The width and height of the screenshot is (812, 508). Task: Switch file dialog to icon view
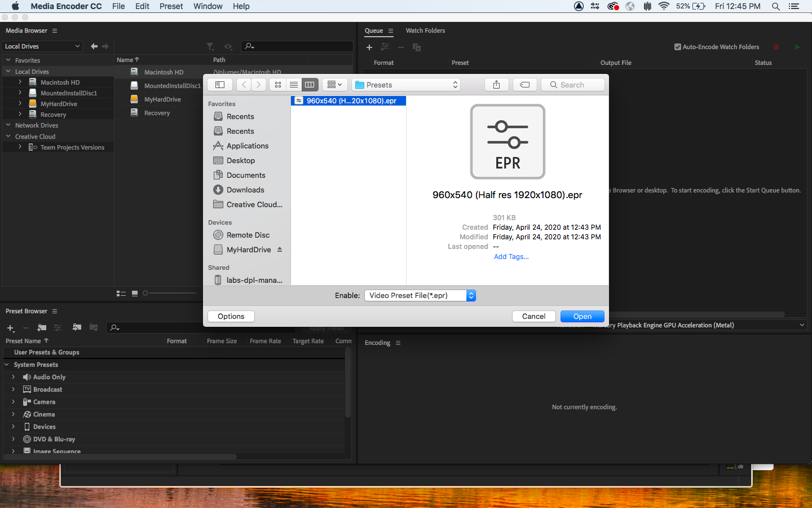(x=278, y=85)
